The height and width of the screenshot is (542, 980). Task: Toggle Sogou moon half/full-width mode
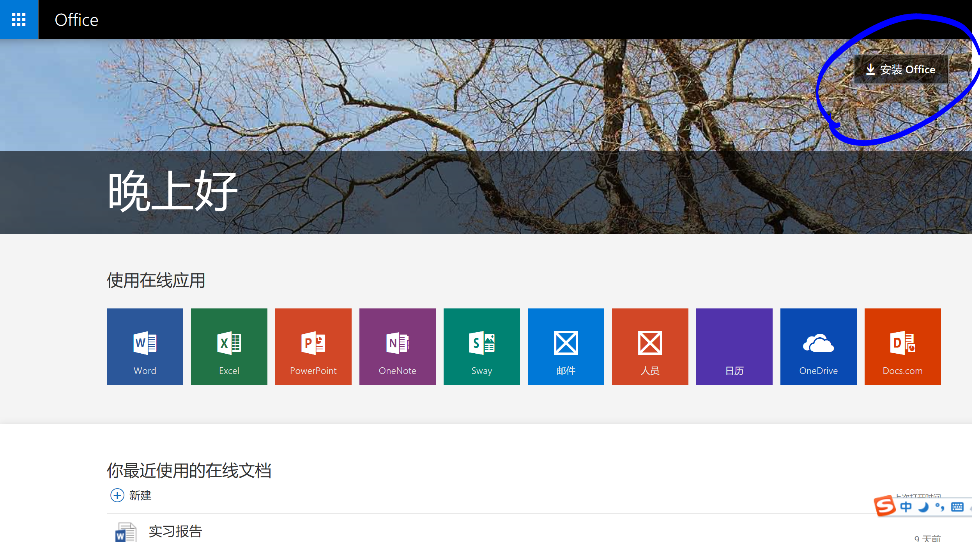[x=923, y=507]
